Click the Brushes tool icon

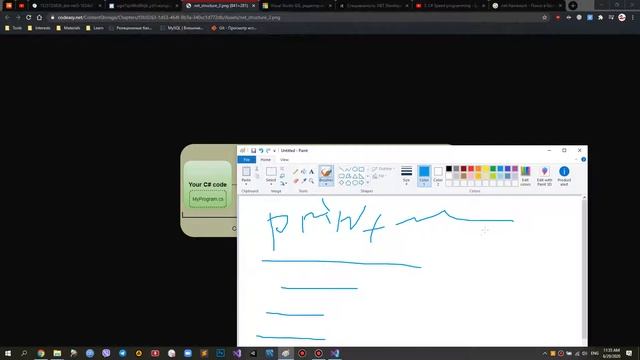326,172
